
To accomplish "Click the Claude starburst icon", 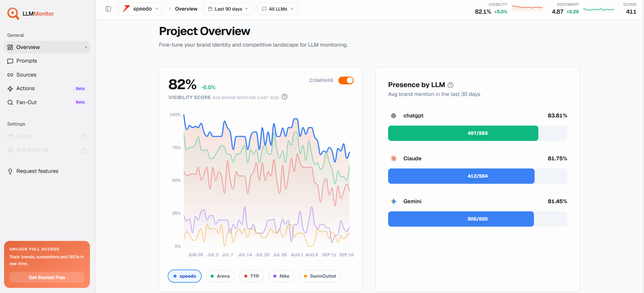I will (394, 159).
